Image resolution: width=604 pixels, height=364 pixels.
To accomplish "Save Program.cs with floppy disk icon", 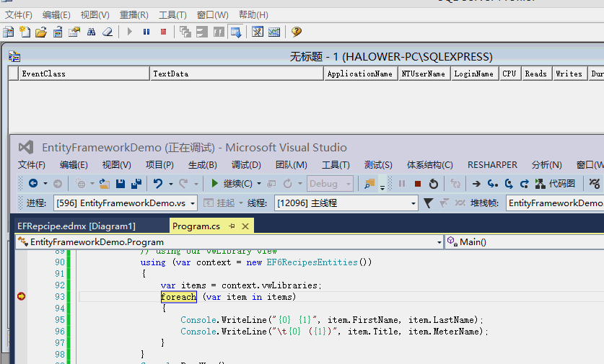I will tap(121, 184).
